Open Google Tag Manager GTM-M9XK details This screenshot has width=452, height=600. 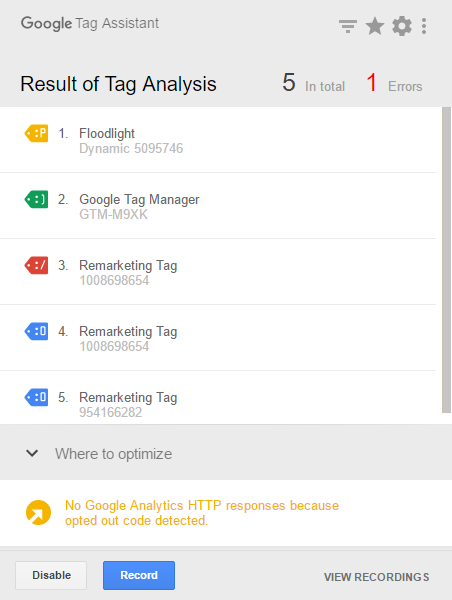point(218,206)
